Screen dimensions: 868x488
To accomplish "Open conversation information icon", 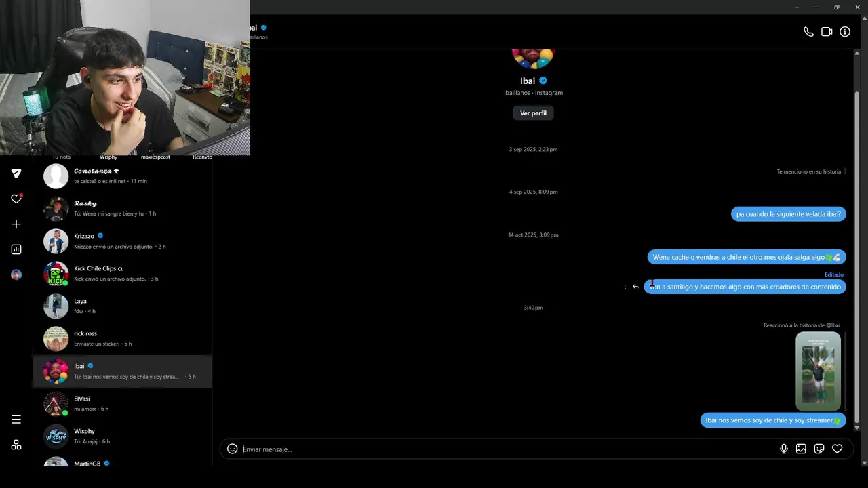I will click(x=845, y=32).
